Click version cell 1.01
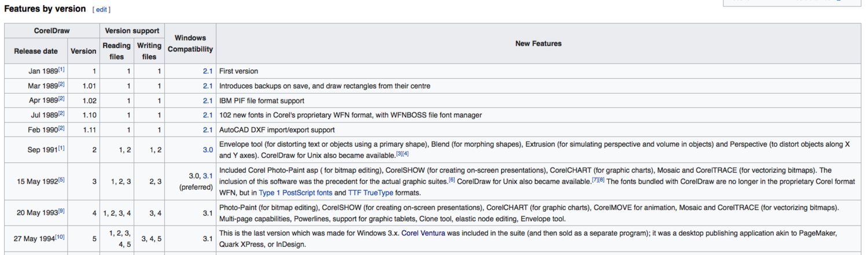The image size is (868, 255). [83, 86]
